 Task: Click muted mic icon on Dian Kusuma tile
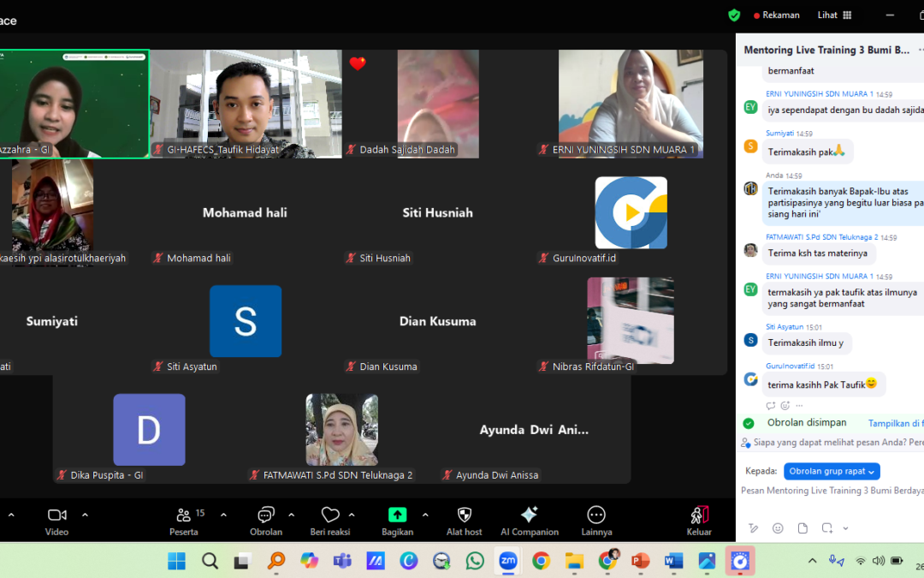[351, 366]
